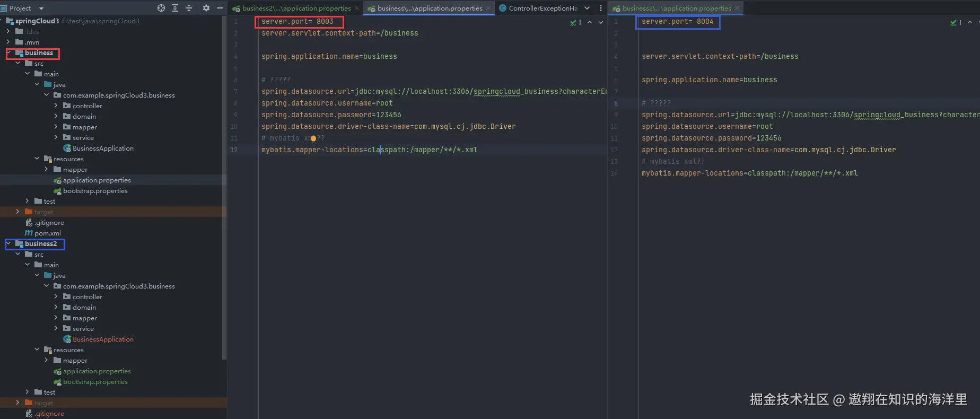The image size is (980, 419).
Task: Click the expand all icon in Project panel
Action: [x=175, y=8]
